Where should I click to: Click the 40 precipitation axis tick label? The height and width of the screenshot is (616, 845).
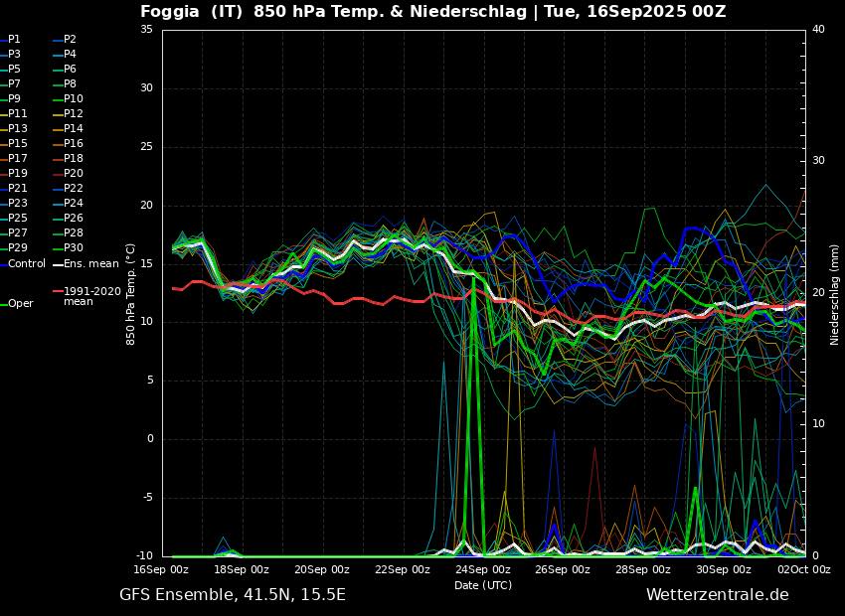[x=818, y=30]
